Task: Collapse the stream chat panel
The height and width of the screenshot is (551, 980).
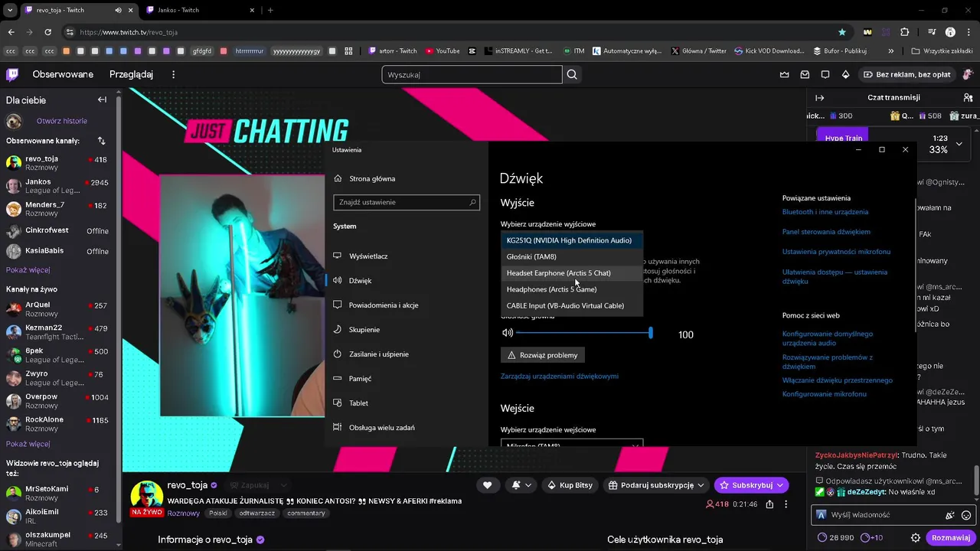Action: coord(819,98)
